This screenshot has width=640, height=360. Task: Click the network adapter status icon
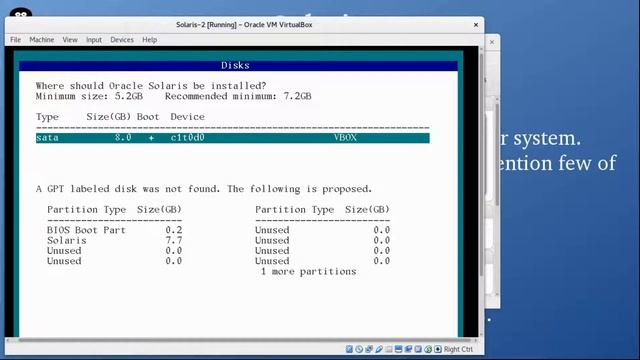pos(369,349)
